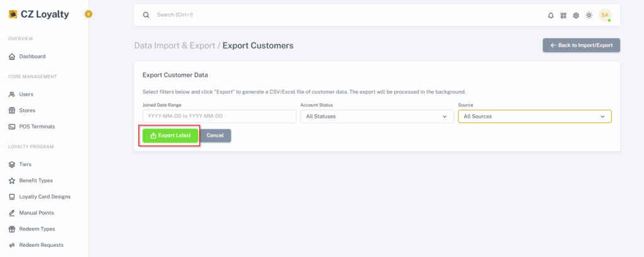Expand the Source dropdown

[535, 117]
